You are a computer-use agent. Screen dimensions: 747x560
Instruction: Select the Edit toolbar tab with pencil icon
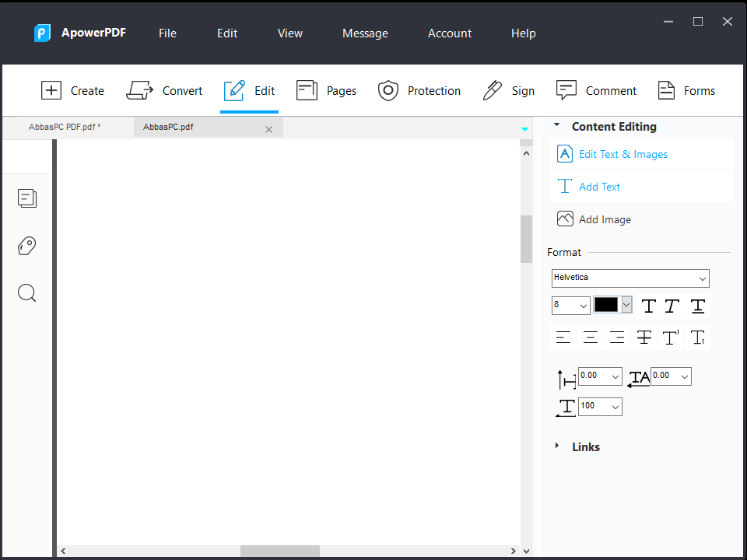tap(249, 90)
